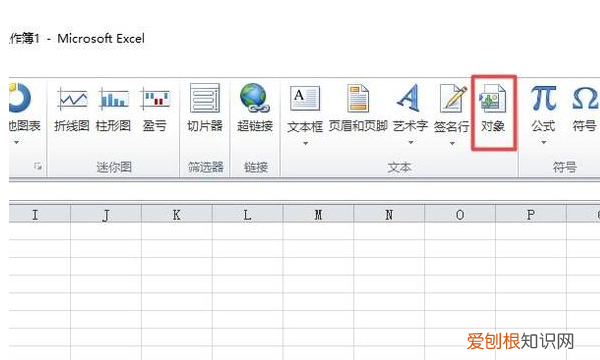Viewport: 600px width, 360px height.
Task: Select column P header
Action: pos(531,214)
